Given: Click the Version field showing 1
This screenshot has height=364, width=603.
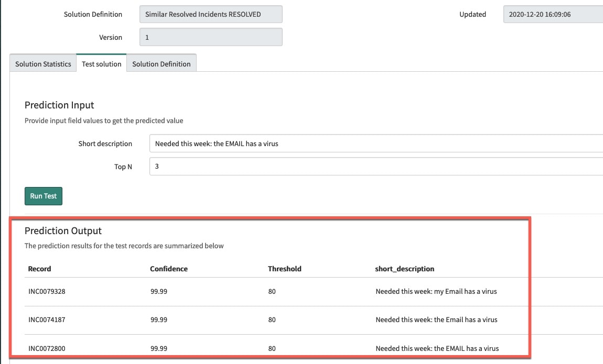Looking at the screenshot, I should 210,37.
